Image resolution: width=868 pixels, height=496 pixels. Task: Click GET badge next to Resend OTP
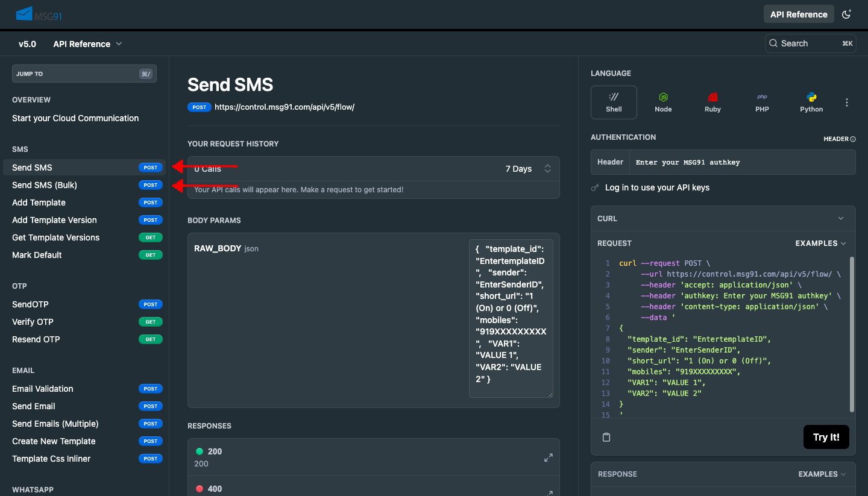coord(151,339)
